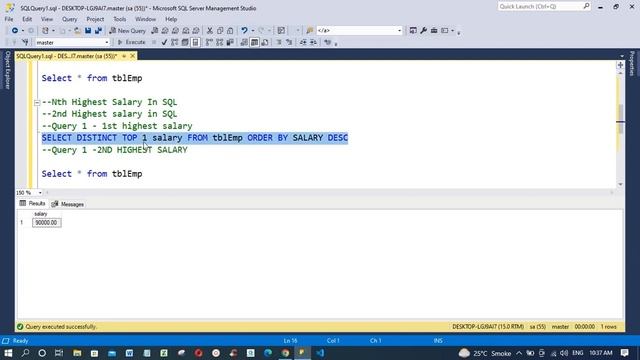The width and height of the screenshot is (640, 360).
Task: Click the '--Query 1 -2ND HIGHEST SALARY' comment line
Action: click(x=115, y=150)
